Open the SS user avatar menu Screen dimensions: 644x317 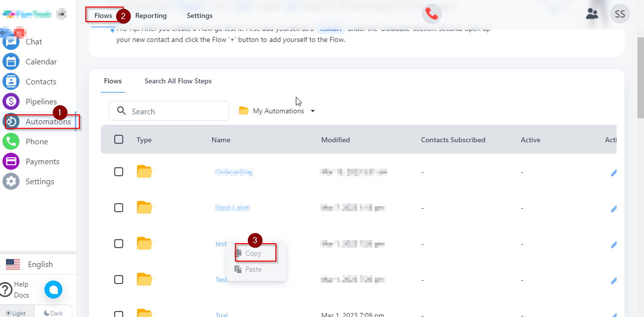coord(620,14)
